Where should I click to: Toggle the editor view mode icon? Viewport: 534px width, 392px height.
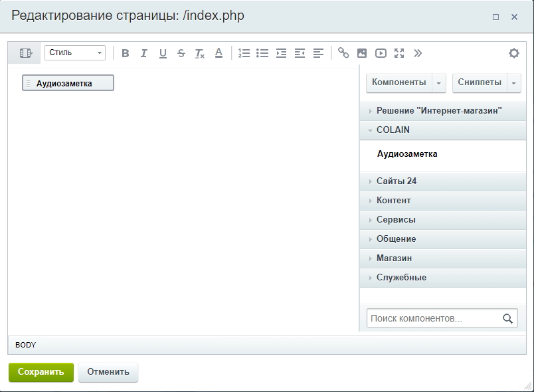tap(25, 53)
